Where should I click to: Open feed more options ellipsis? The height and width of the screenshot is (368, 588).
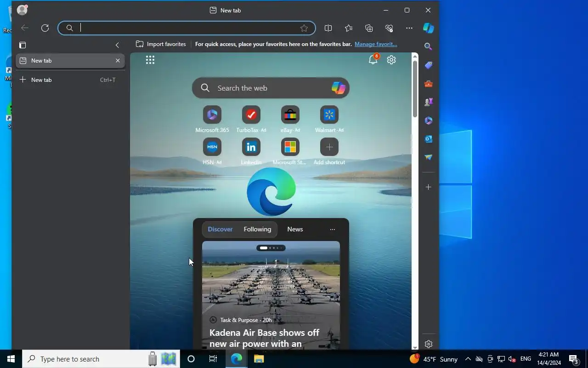pos(333,229)
